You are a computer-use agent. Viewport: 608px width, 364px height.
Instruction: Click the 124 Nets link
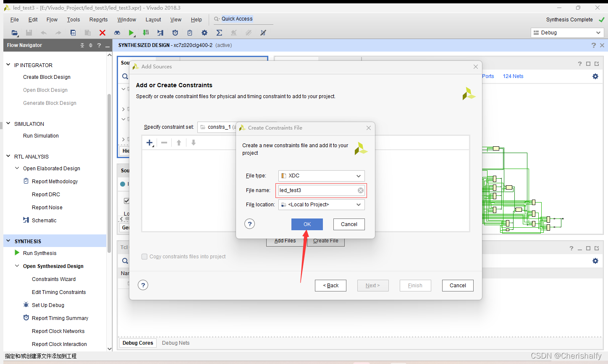click(x=513, y=76)
